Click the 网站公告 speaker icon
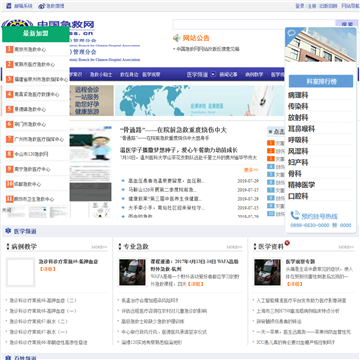The height and width of the screenshot is (360, 360). click(x=177, y=38)
